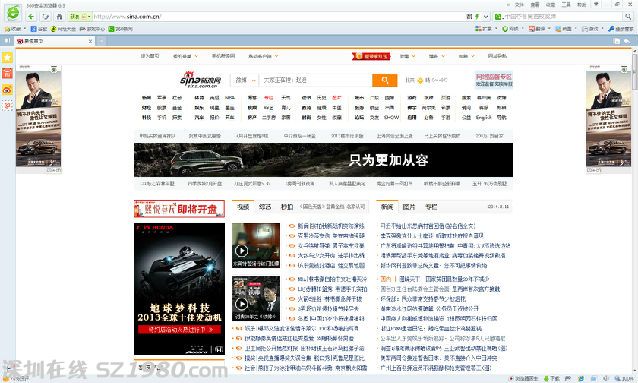The image size is (638, 383).
Task: Close the Sina homepage tab
Action: 90,41
